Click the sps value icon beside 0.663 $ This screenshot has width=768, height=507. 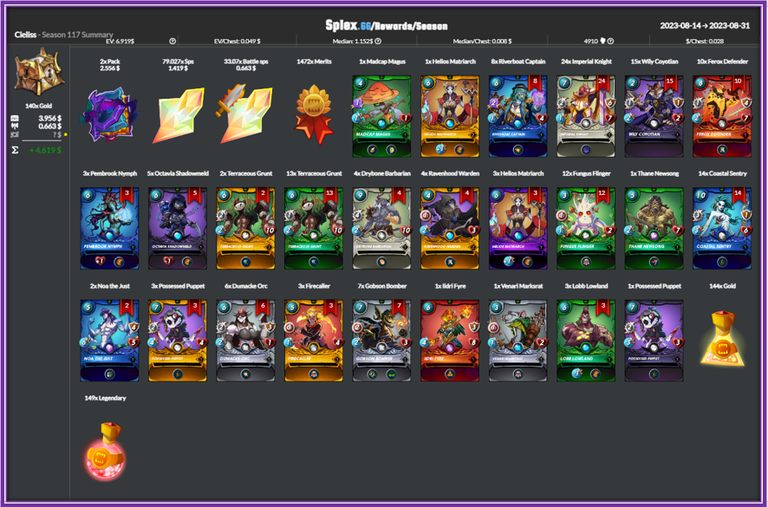(15, 126)
